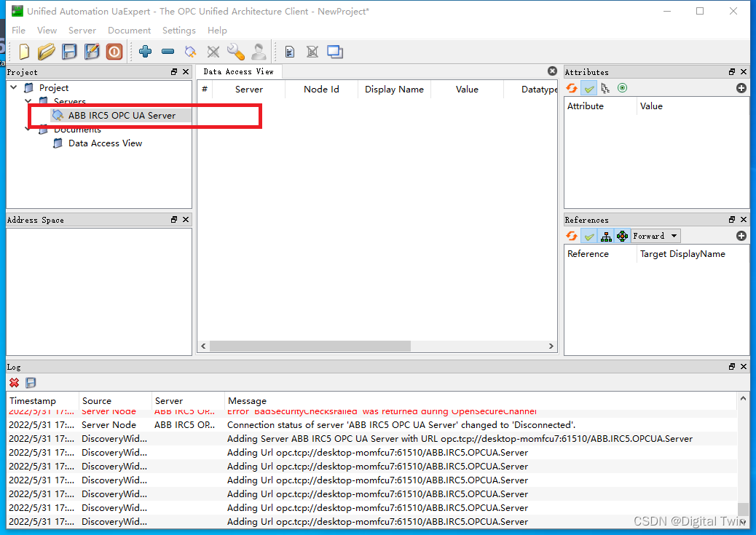Click the plus button in References panel
The height and width of the screenshot is (535, 756).
pyautogui.click(x=741, y=236)
